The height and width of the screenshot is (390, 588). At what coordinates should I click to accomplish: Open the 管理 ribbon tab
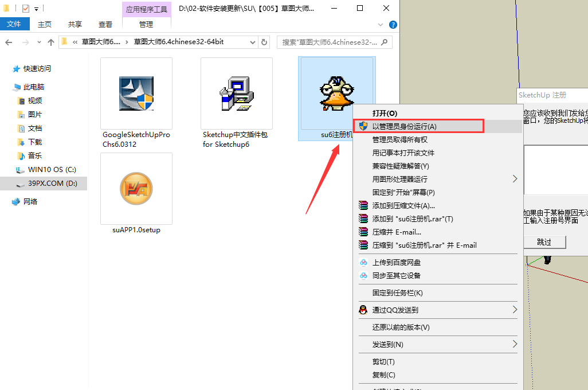tap(147, 24)
